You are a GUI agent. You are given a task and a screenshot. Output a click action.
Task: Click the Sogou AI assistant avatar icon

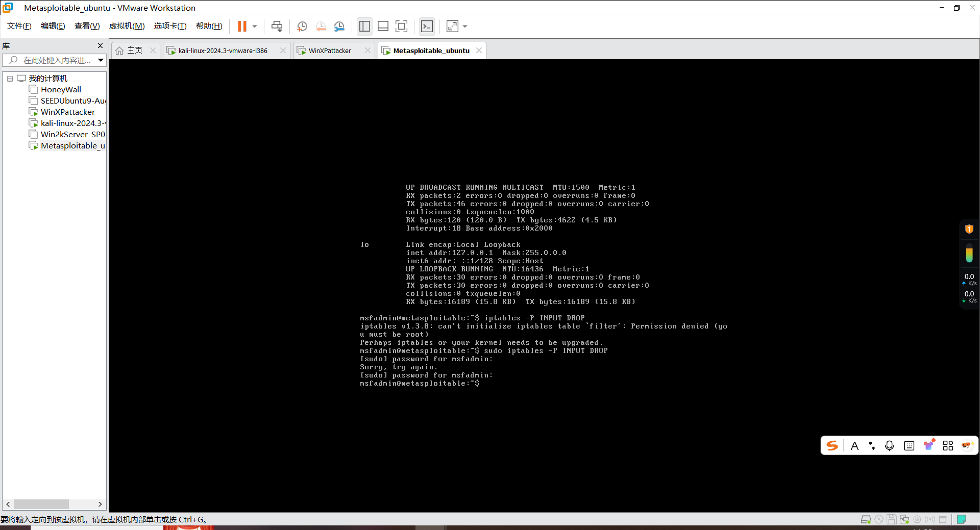967,445
